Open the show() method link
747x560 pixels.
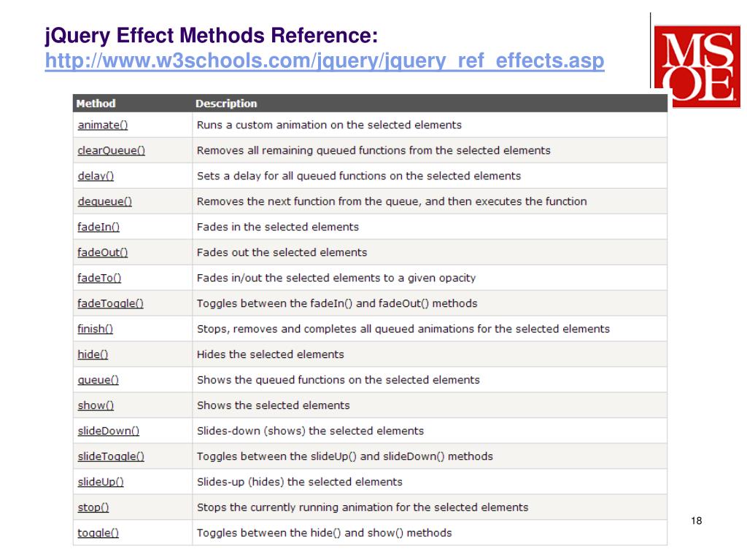96,405
